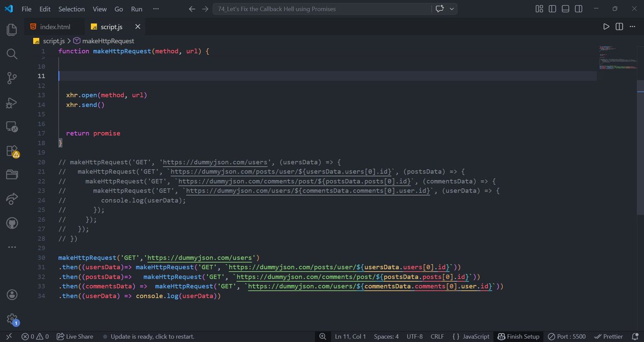
Task: Click Finish Setup in status bar
Action: click(x=518, y=337)
